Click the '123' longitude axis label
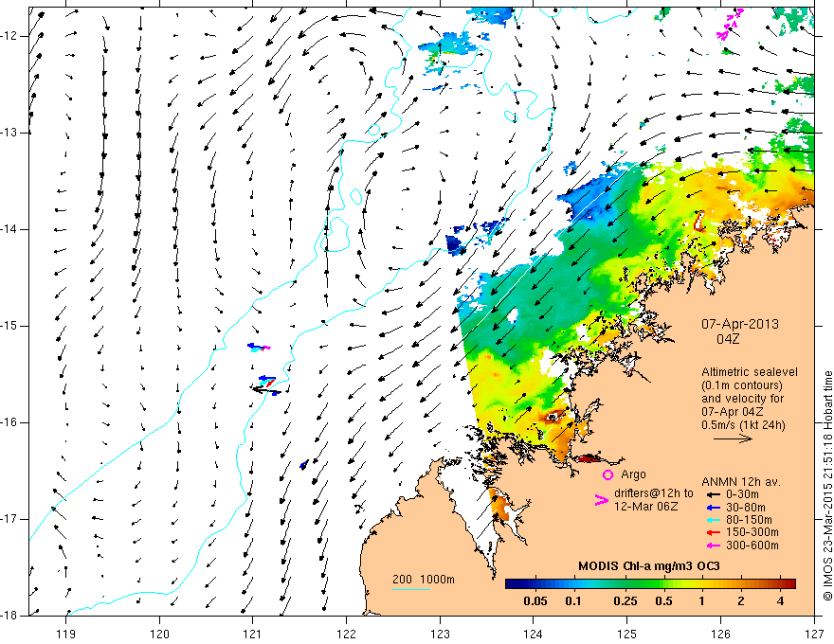 click(x=440, y=635)
